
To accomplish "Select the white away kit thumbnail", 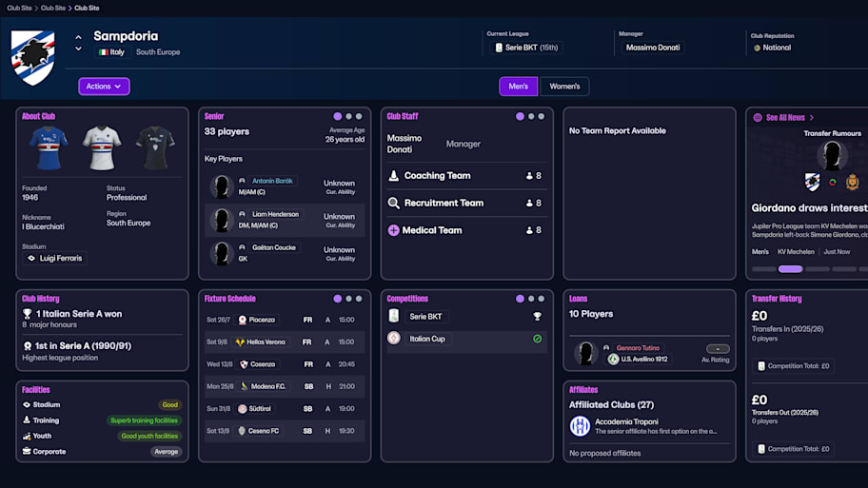I will pos(102,147).
